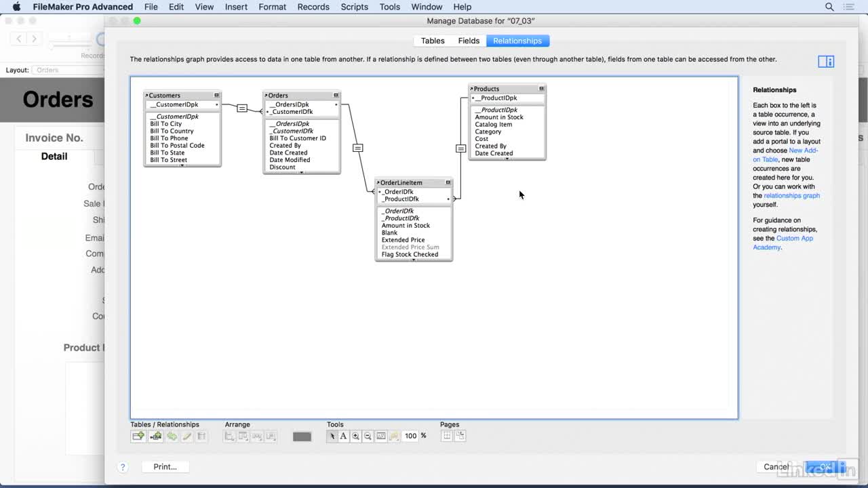This screenshot has height=488, width=868.
Task: Open the Records menu
Action: click(x=313, y=7)
